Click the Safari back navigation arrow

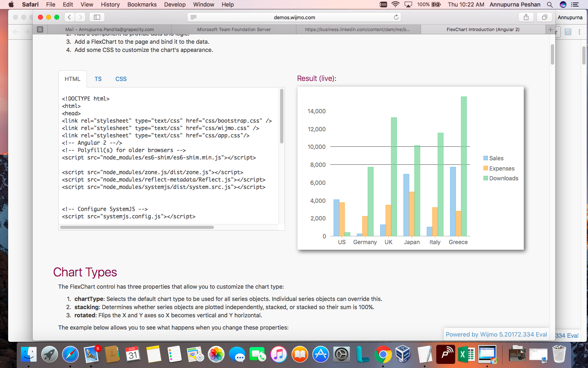(x=69, y=17)
